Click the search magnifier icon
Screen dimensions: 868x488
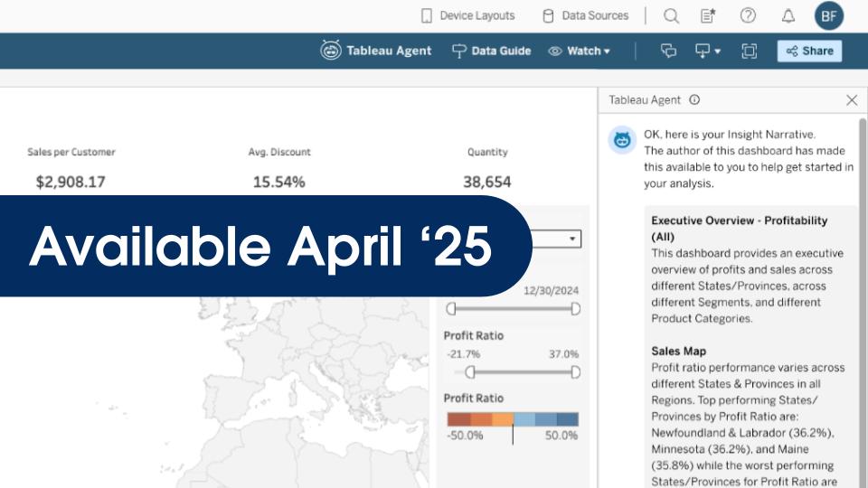click(x=671, y=15)
